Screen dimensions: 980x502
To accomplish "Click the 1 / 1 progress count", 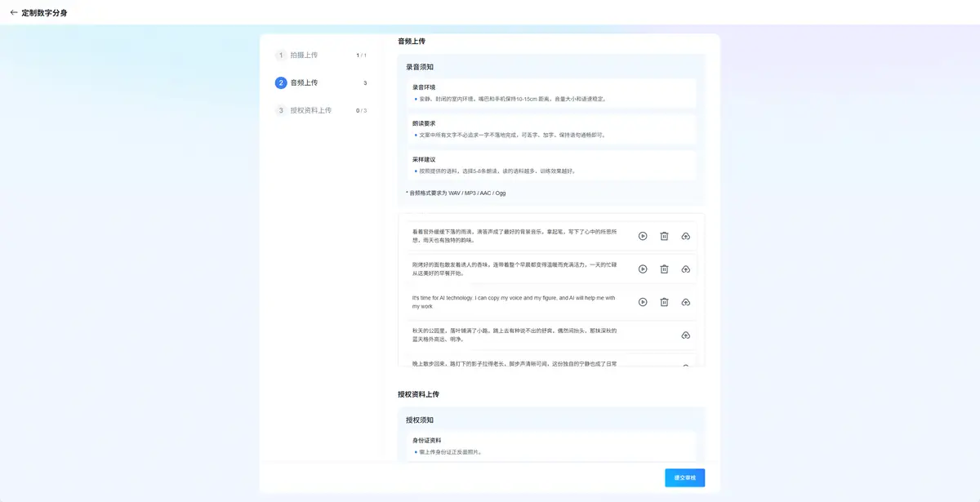I will 362,56.
